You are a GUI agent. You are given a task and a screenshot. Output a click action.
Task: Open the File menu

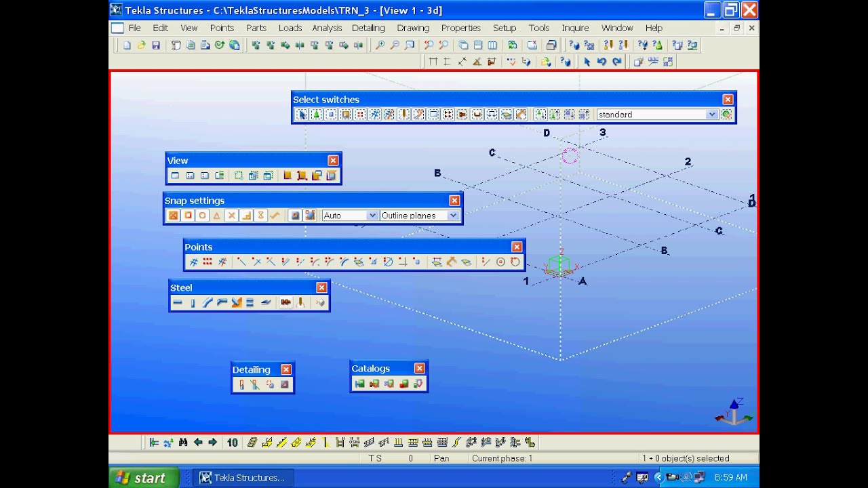(134, 28)
